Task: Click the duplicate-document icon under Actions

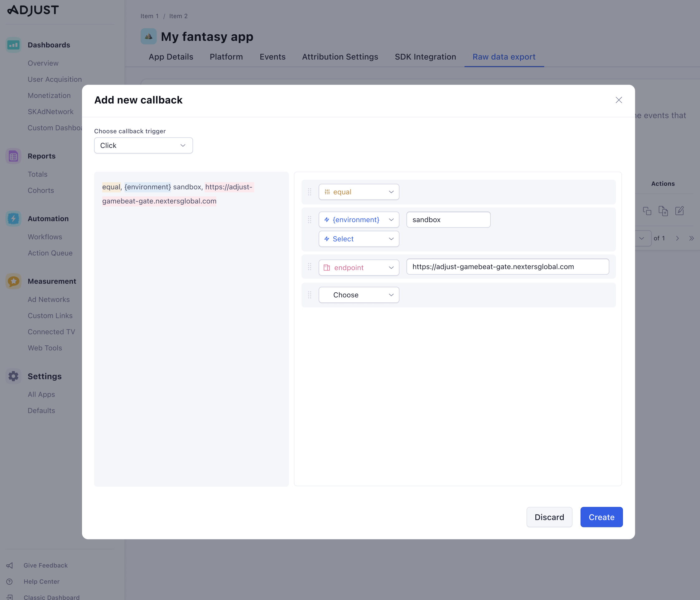Action: pos(664,211)
